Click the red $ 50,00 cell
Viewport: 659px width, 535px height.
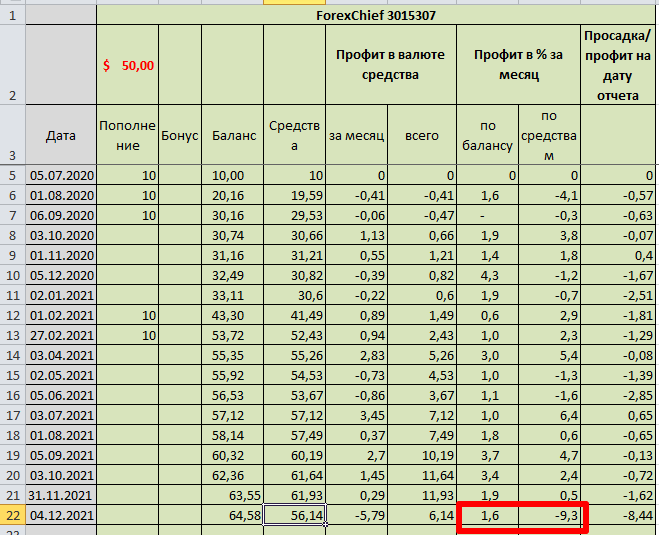pyautogui.click(x=128, y=65)
